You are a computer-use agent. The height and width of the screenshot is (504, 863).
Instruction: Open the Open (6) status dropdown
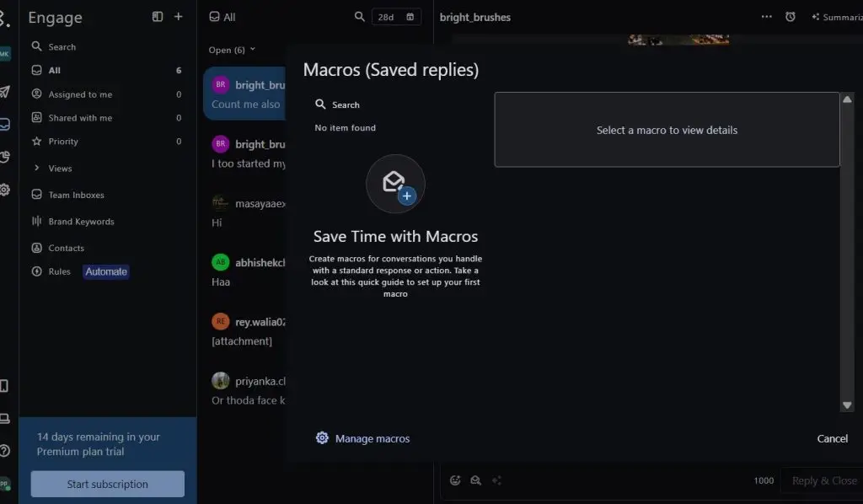coord(232,50)
